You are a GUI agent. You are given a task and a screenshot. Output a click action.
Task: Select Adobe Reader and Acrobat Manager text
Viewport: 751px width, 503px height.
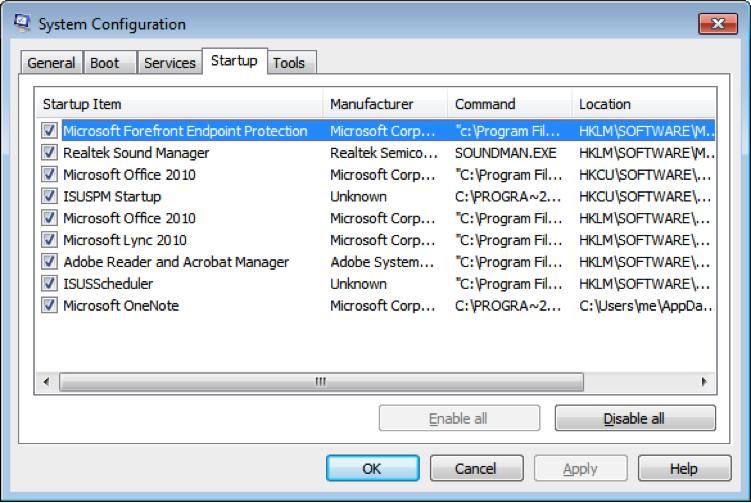pyautogui.click(x=176, y=262)
